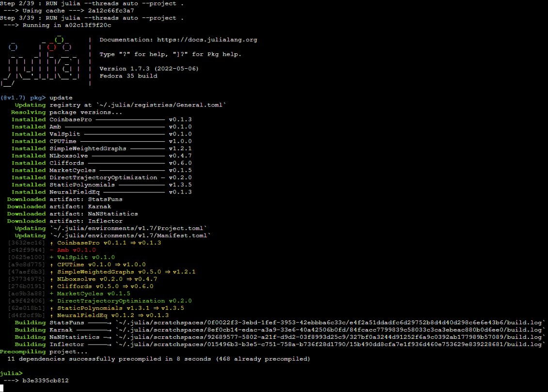Click the hash 3632ec16

tap(27, 243)
